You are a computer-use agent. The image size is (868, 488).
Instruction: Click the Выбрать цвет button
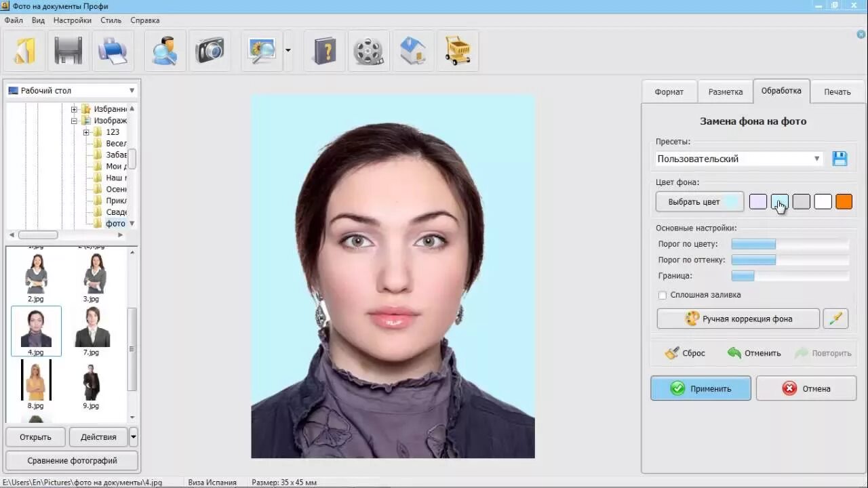(x=699, y=202)
